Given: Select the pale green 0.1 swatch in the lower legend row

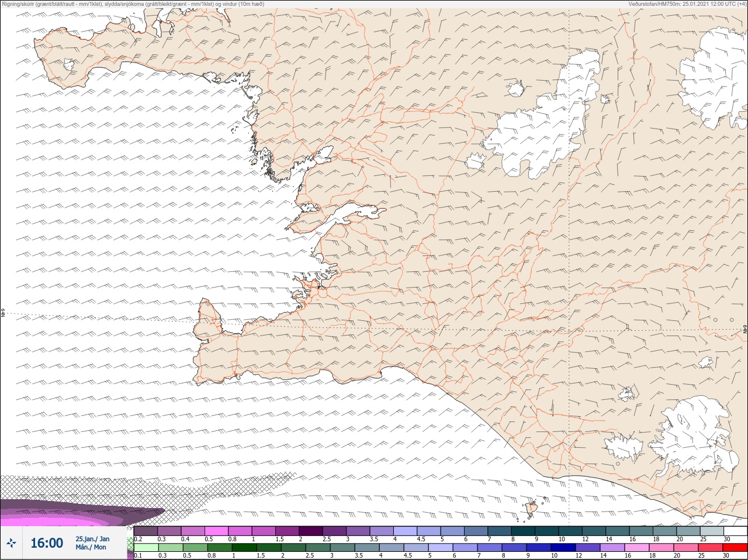Looking at the screenshot, I should tap(146, 548).
